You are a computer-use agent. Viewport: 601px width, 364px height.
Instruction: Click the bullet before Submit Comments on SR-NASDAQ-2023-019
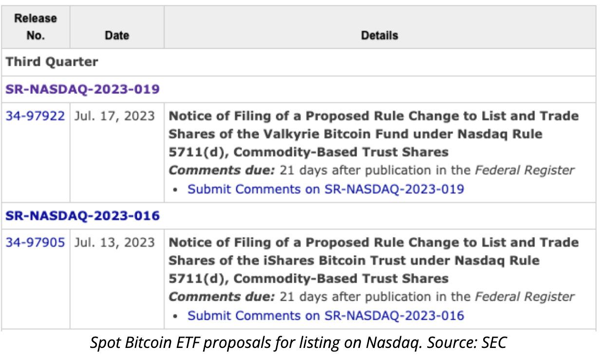(x=176, y=190)
